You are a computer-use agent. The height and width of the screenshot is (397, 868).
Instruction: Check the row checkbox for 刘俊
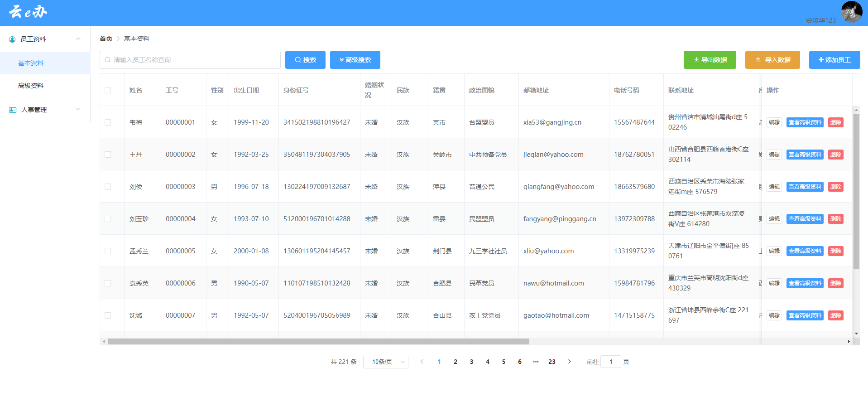[108, 187]
